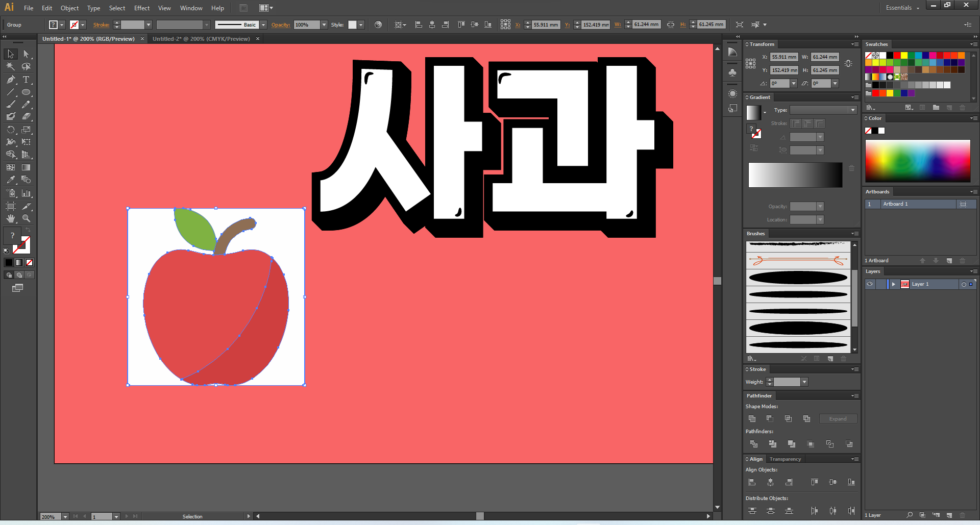Expand Layer 1 disclosure triangle
The image size is (980, 525).
click(893, 284)
